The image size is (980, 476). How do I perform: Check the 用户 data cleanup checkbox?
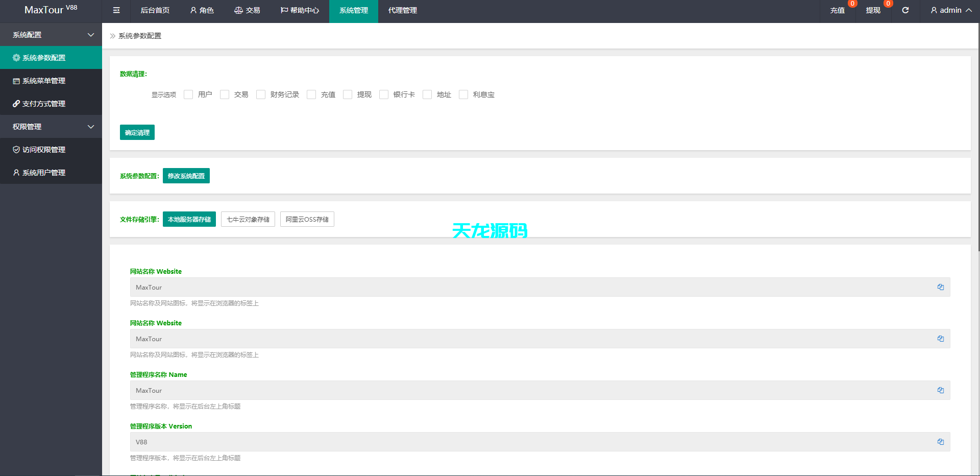[188, 94]
